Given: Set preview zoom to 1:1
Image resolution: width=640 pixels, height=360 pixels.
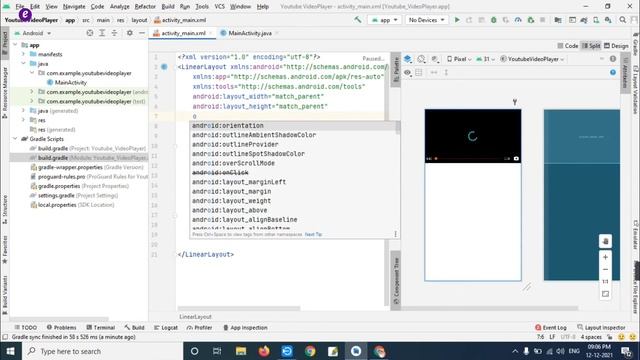Looking at the screenshot, I should point(605,282).
